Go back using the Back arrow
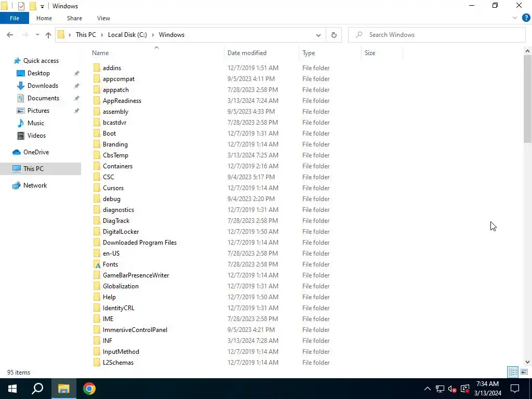Viewport: 532px width, 399px height. (10, 35)
